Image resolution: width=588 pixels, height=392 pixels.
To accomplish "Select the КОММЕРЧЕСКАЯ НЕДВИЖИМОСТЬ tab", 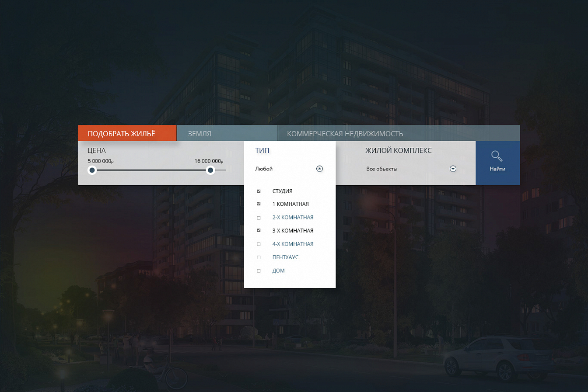I will [399, 133].
